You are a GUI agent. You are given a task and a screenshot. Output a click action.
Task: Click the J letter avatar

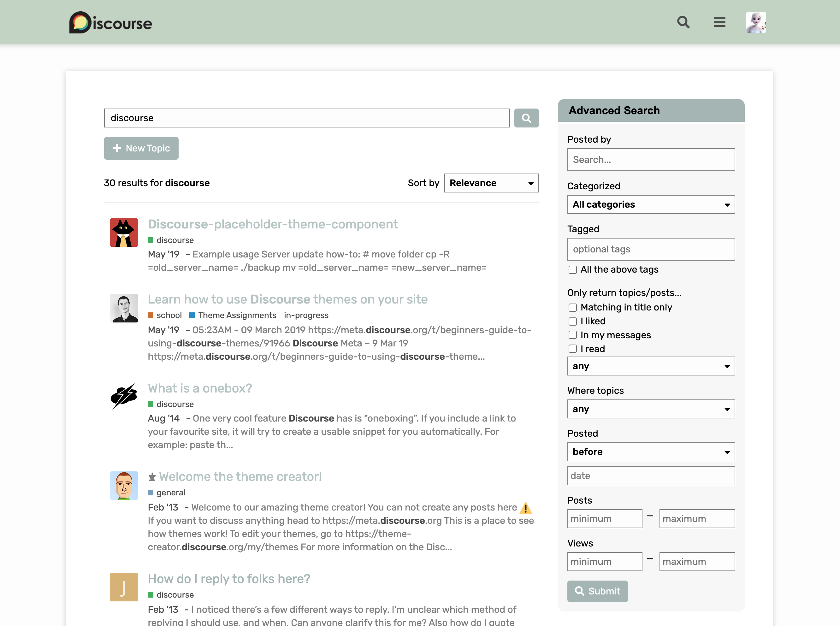pyautogui.click(x=124, y=587)
